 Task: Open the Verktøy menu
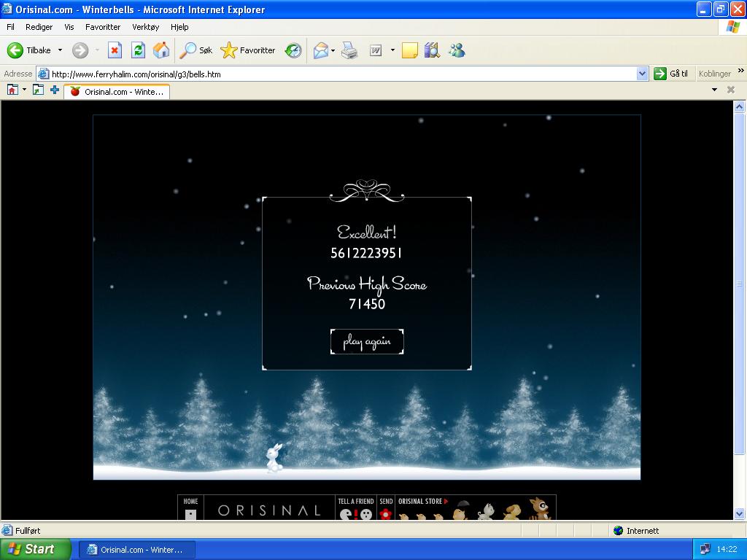[x=146, y=27]
